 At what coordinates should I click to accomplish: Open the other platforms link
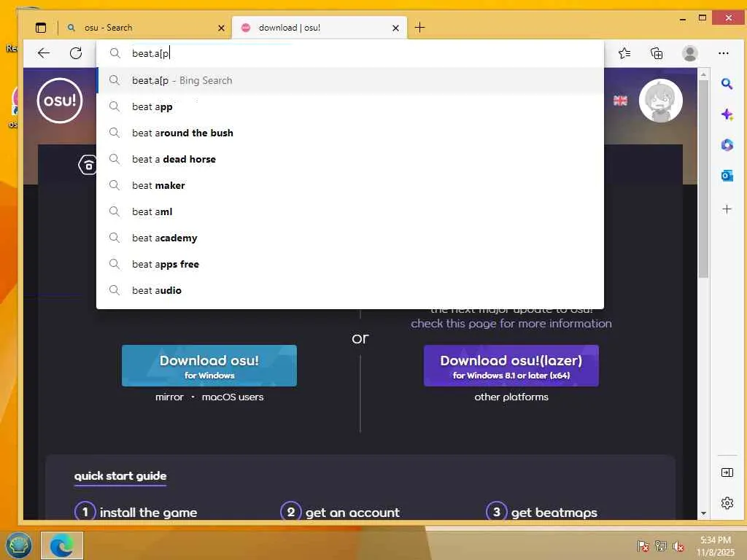click(x=511, y=397)
